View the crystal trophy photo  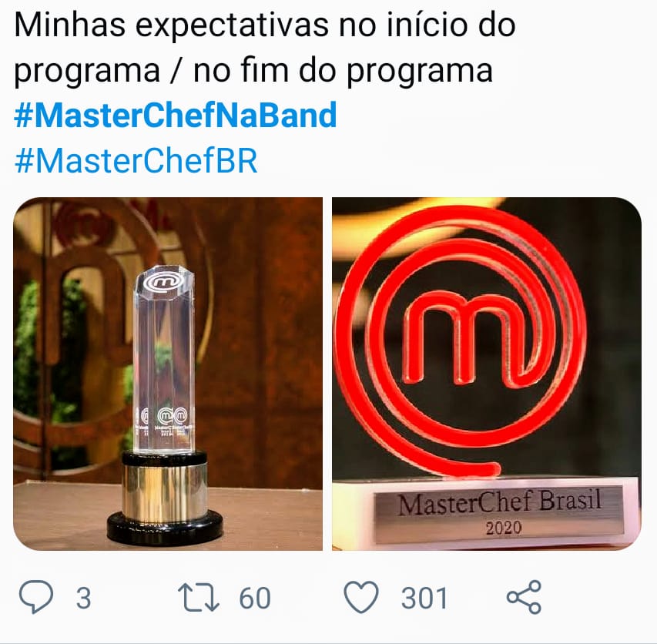point(168,374)
